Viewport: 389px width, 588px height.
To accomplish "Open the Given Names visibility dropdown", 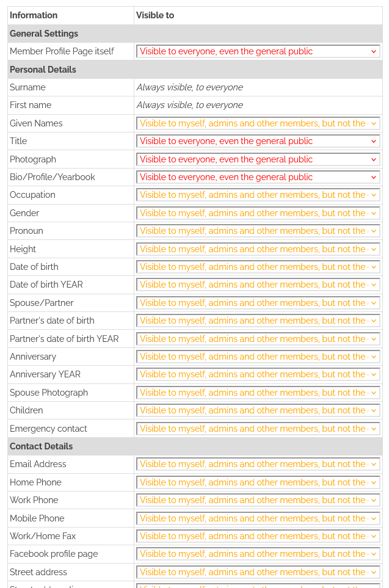I will click(x=258, y=123).
